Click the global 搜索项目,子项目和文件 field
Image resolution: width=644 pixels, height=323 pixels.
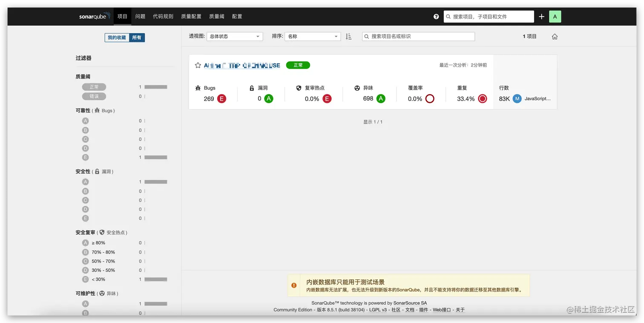[x=489, y=17]
